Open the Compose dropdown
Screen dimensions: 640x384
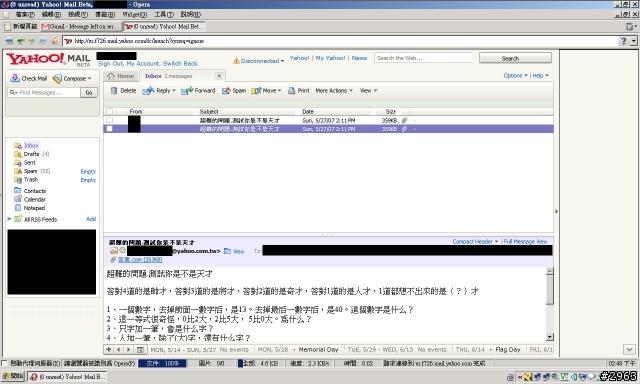click(72, 78)
